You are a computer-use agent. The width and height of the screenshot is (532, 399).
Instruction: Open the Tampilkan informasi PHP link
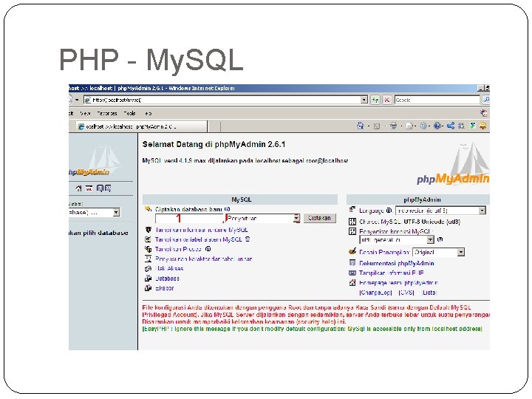(x=392, y=273)
